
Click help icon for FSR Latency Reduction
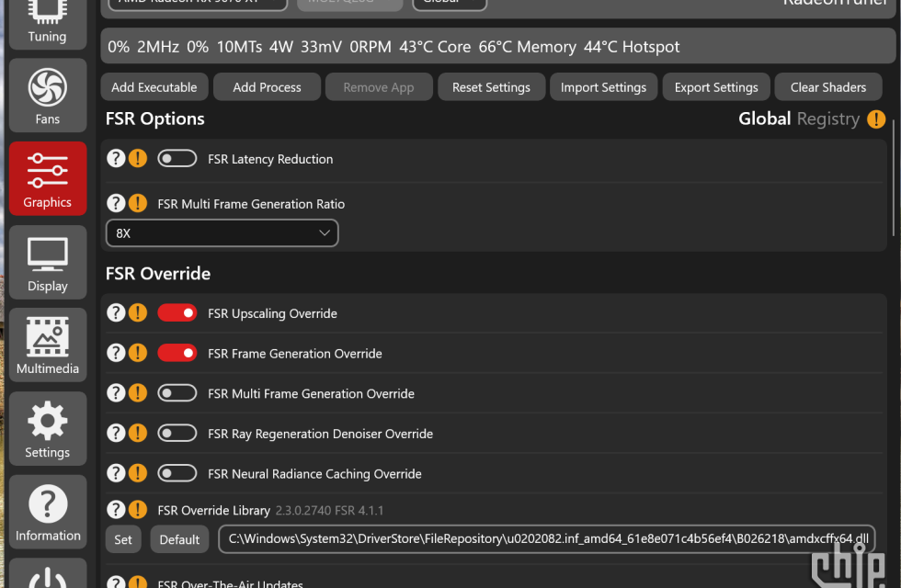click(116, 158)
